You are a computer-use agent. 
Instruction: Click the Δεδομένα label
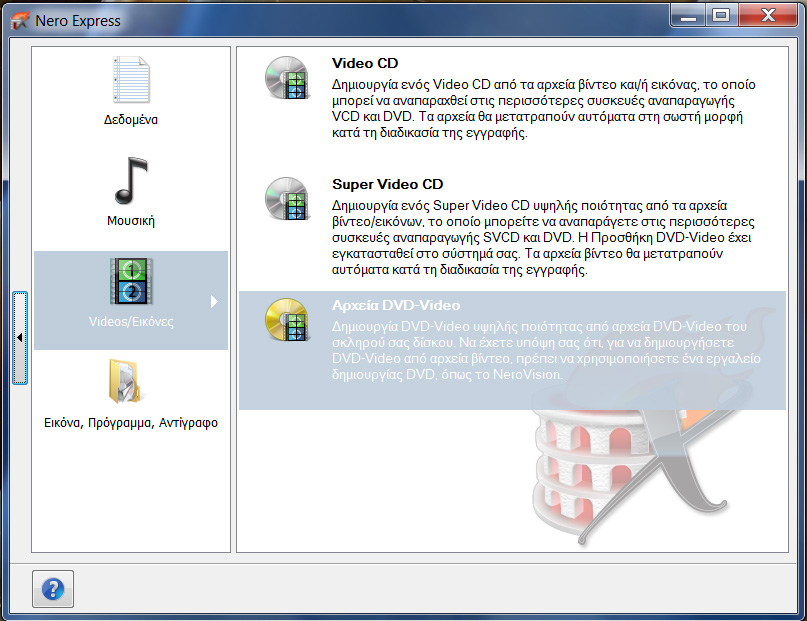point(131,119)
